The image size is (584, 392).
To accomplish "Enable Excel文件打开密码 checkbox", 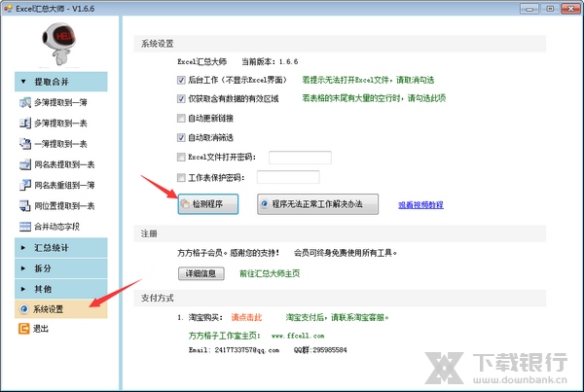I will point(181,158).
